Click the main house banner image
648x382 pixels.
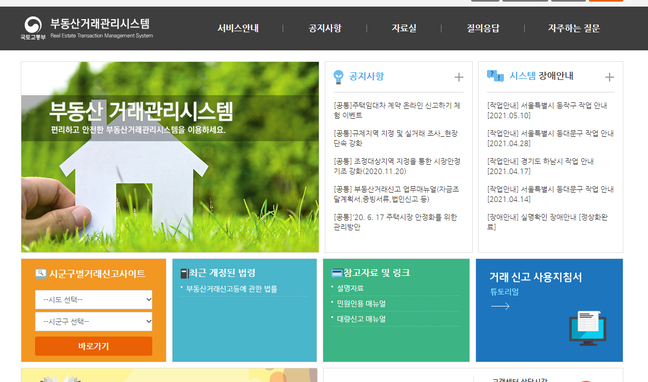170,157
